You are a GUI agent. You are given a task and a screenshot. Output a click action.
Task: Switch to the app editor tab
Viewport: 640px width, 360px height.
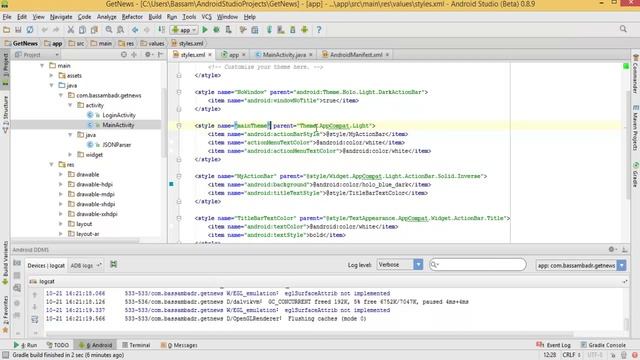point(233,55)
